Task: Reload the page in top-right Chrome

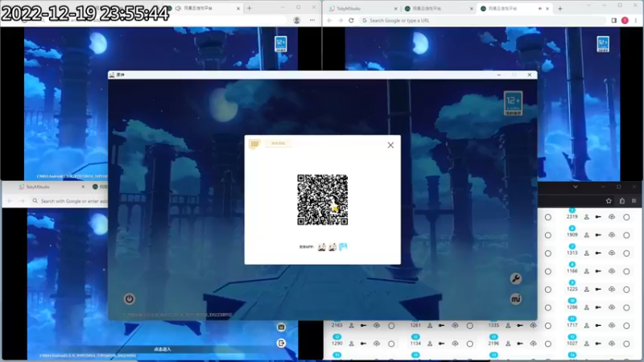Action: [x=351, y=20]
